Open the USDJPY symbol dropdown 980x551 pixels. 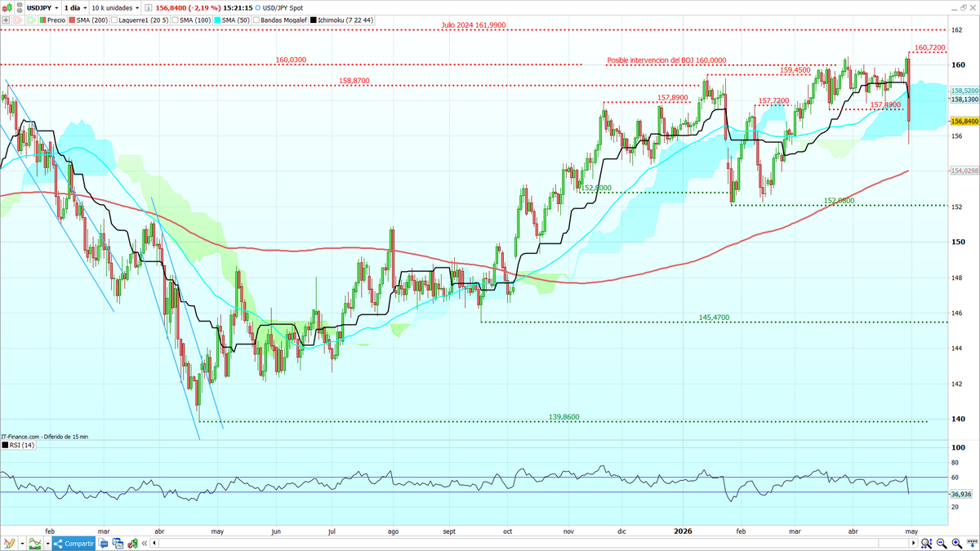coord(42,7)
